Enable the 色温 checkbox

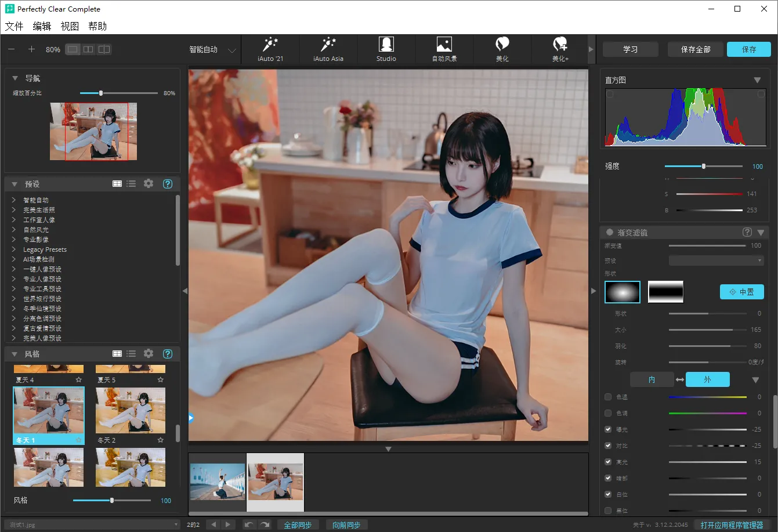coord(608,397)
